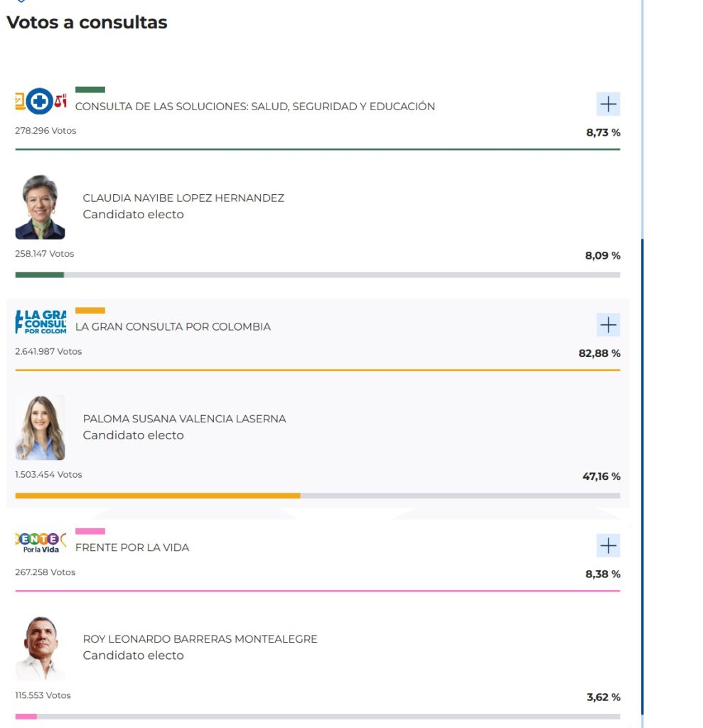Select Paloma Susana Valencia Laserna name

(184, 419)
